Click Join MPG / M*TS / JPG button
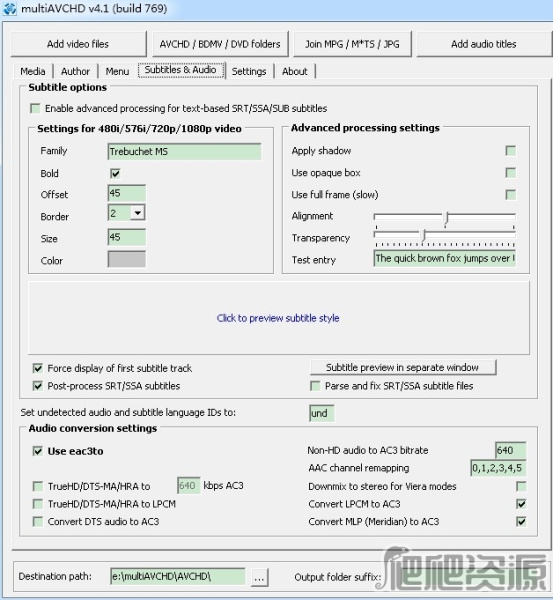 point(352,44)
